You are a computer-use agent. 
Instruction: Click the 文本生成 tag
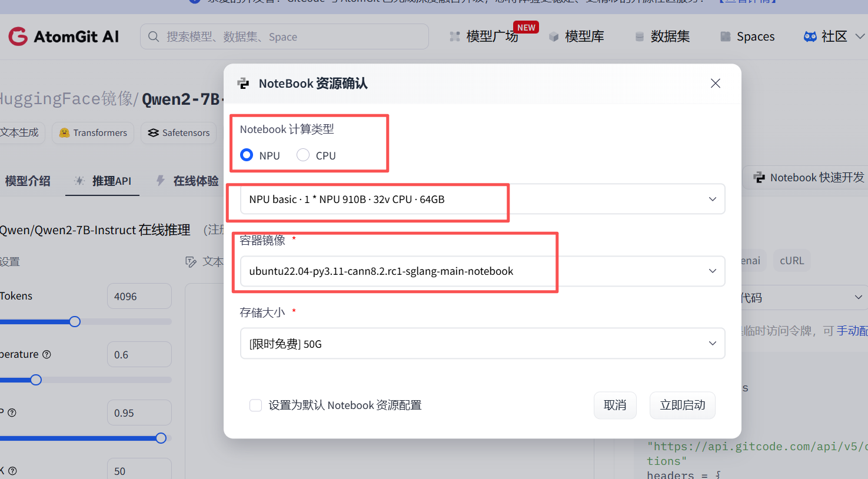20,133
